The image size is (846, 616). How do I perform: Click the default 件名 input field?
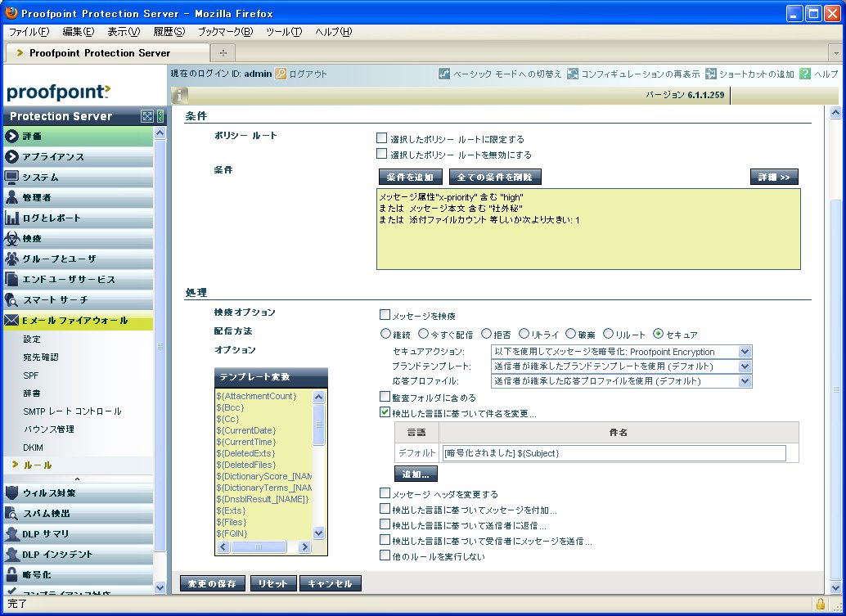(x=614, y=453)
